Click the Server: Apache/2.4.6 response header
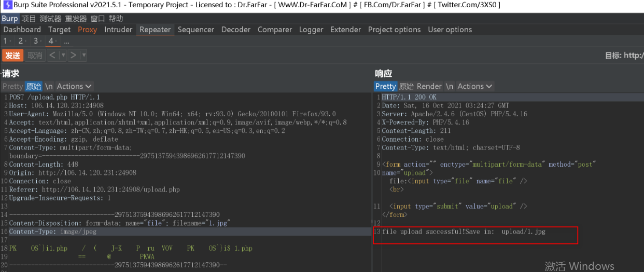 (x=455, y=114)
